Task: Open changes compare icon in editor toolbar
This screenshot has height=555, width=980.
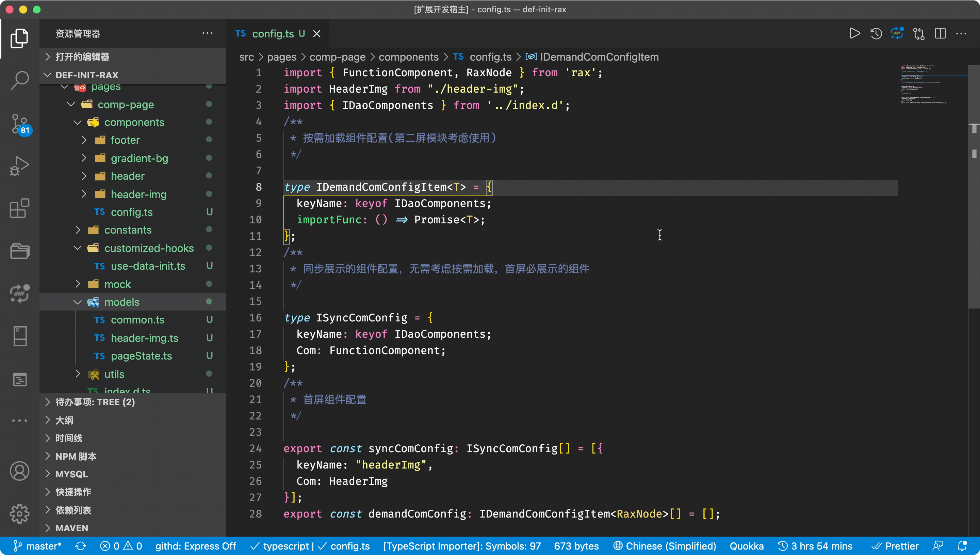Action: (x=918, y=34)
